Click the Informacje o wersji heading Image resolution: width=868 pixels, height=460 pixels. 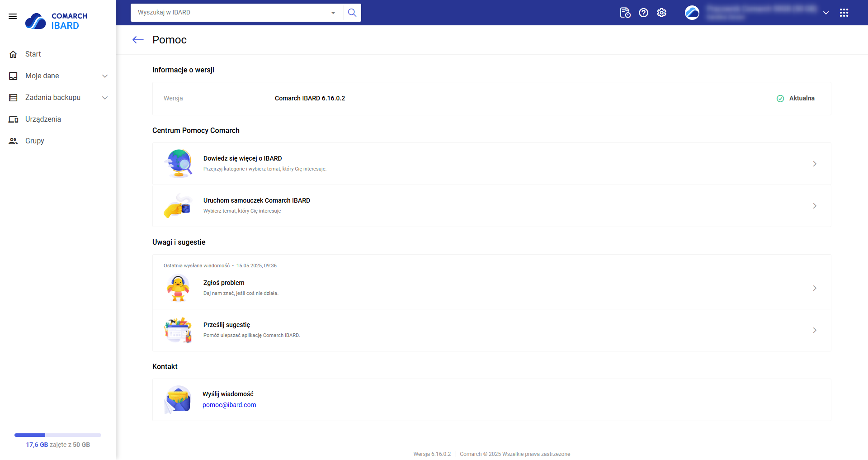point(183,70)
